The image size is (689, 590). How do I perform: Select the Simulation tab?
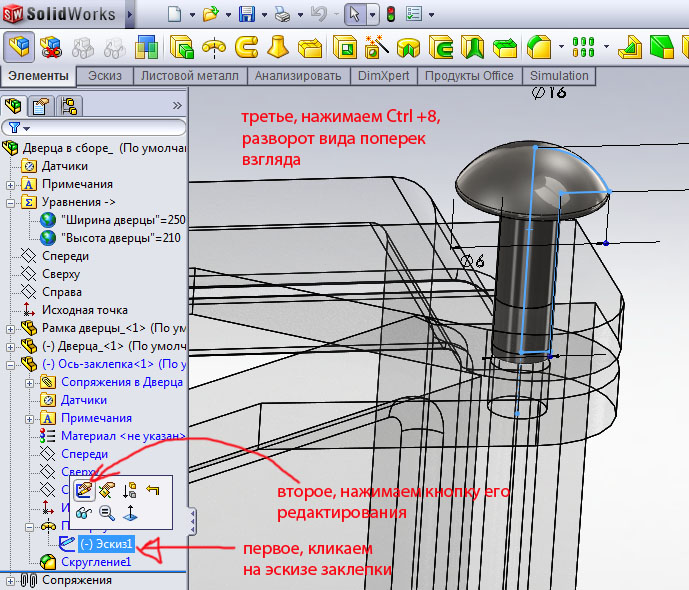(x=559, y=76)
